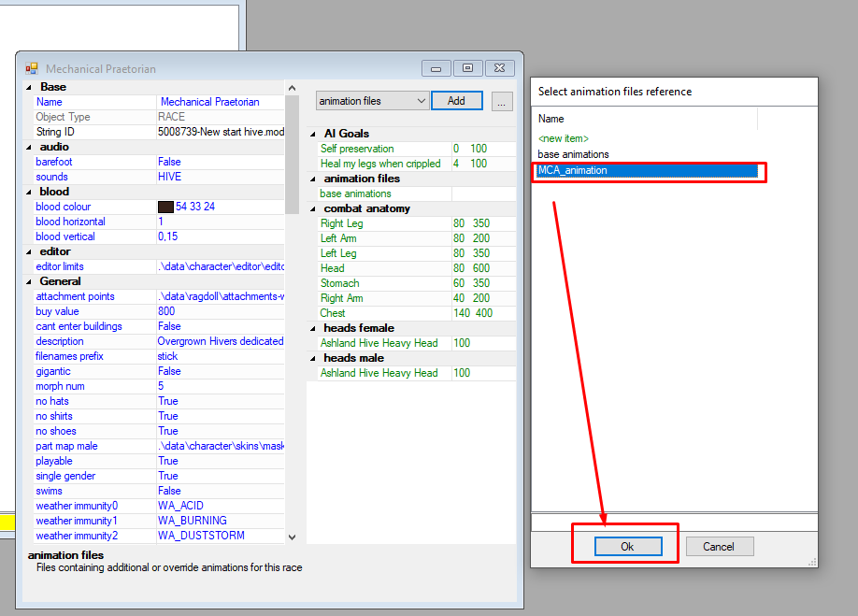Image resolution: width=858 pixels, height=616 pixels.
Task: Select base animations in the dialog list
Action: click(x=573, y=154)
